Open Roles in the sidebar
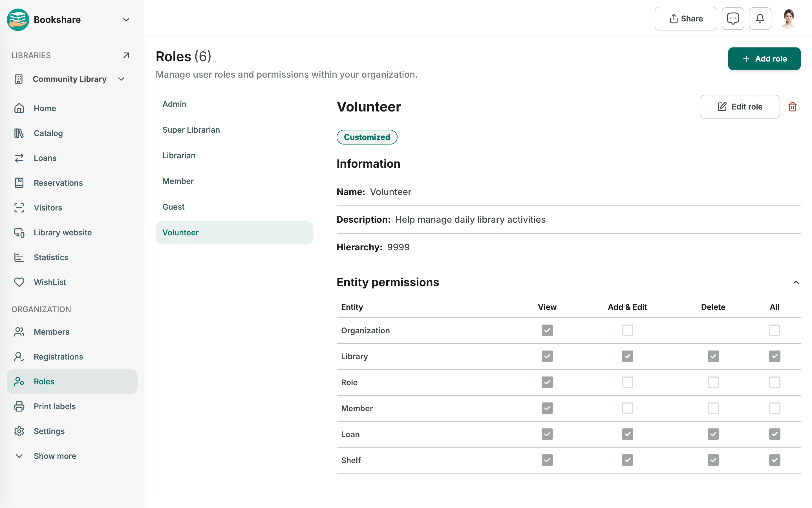Screen dimensions: 812x508 [72, 382]
